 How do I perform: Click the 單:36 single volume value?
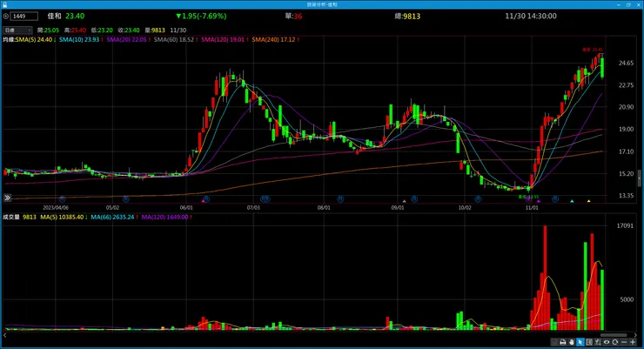click(x=293, y=16)
